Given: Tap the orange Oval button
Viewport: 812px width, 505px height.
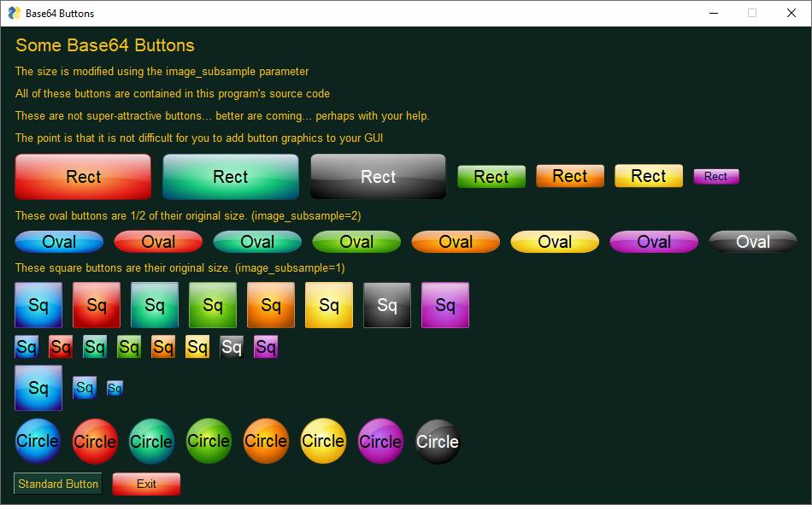Looking at the screenshot, I should tap(456, 242).
